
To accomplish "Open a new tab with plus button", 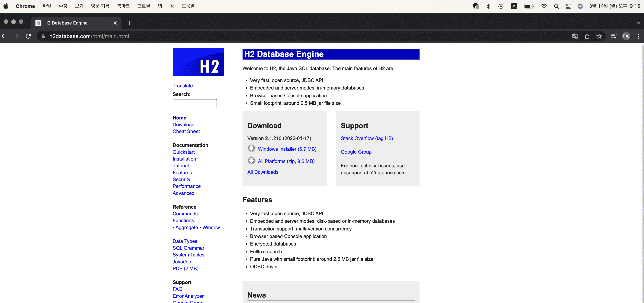I will click(x=129, y=23).
